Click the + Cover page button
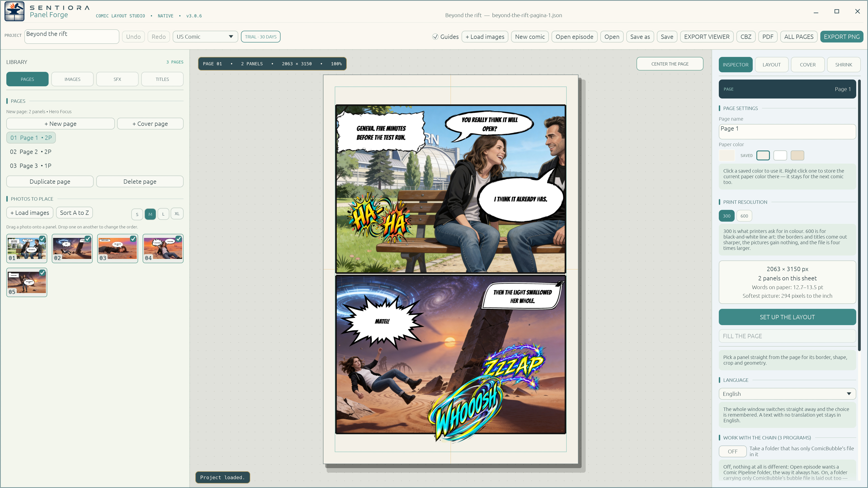 [150, 124]
